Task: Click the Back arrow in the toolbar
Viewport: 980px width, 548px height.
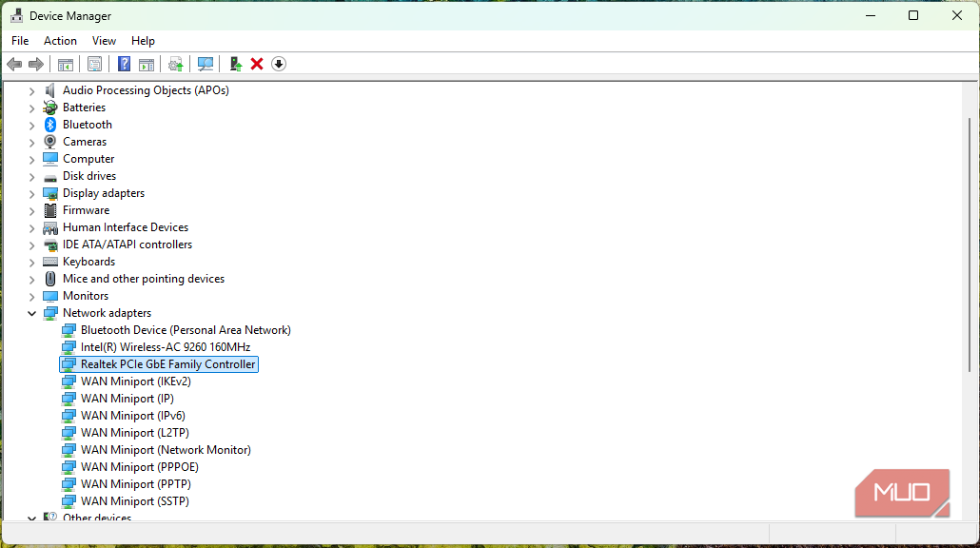Action: [x=14, y=64]
